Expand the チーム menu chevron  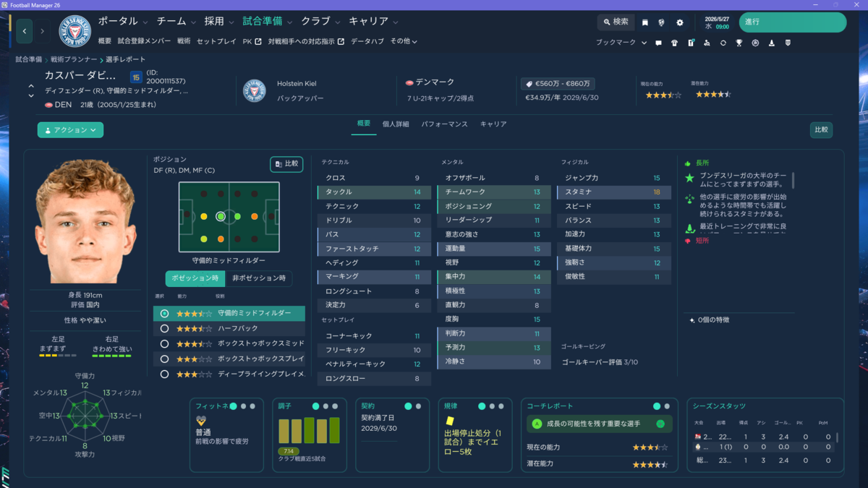[x=194, y=22]
